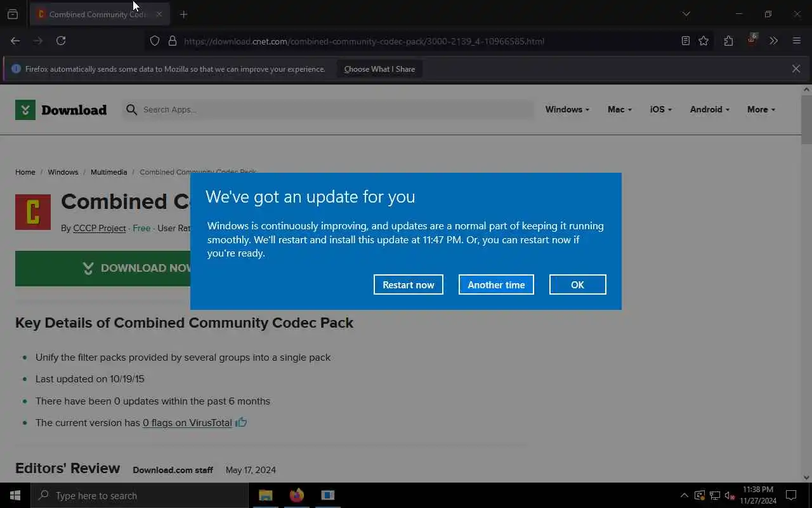Viewport: 812px width, 508px height.
Task: Show more tools overflow chevron
Action: pos(774,41)
